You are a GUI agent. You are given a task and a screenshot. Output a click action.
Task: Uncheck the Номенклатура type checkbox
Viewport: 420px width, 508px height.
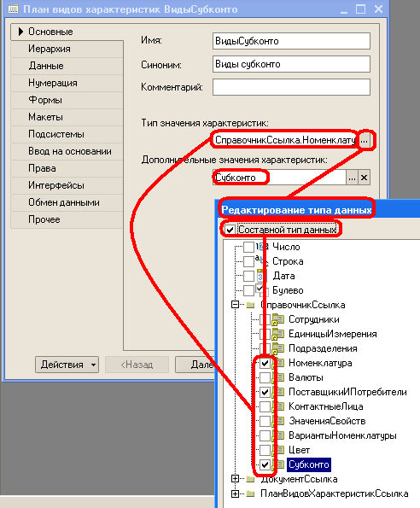pos(265,363)
